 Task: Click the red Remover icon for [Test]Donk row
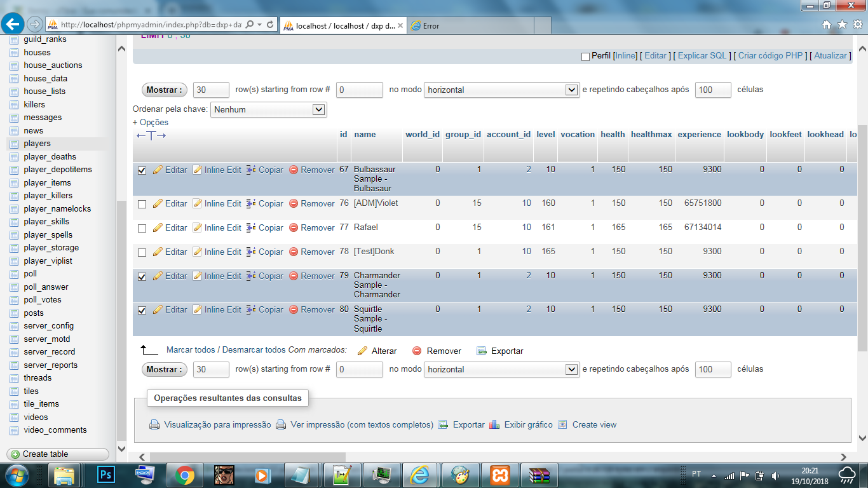click(294, 252)
